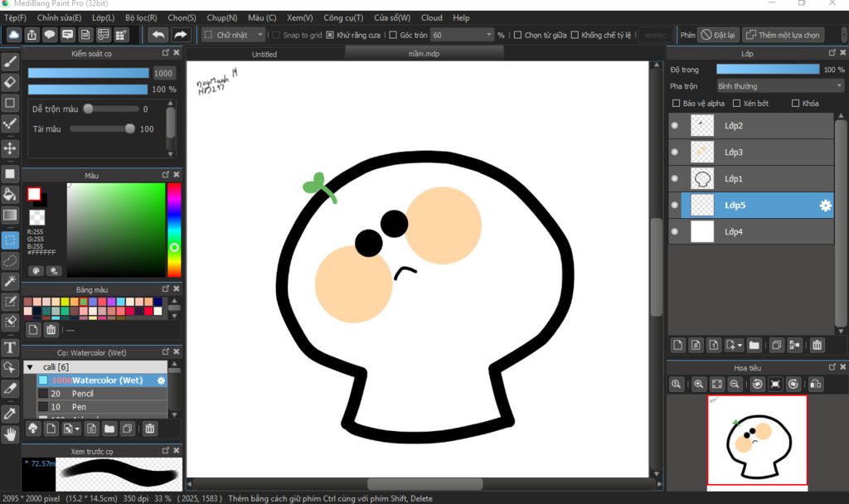Click the Redo arrow in toolbar
Viewport: 849px width, 504px height.
point(180,35)
